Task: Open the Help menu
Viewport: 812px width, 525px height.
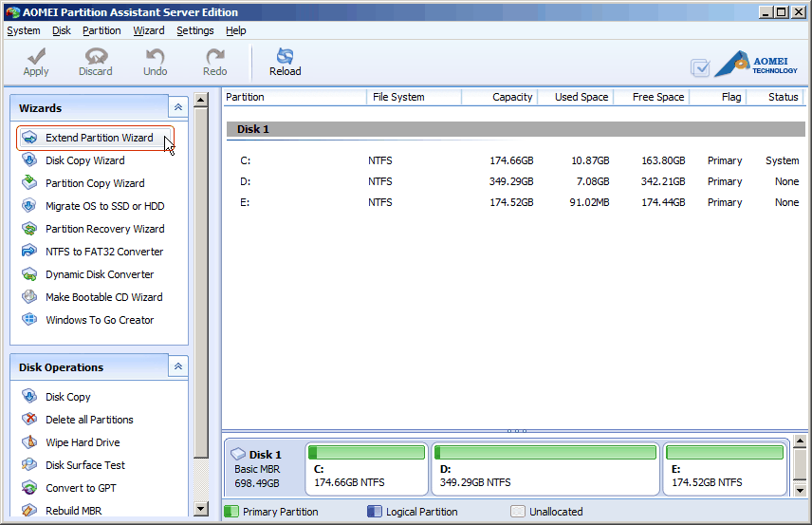Action: pos(236,30)
